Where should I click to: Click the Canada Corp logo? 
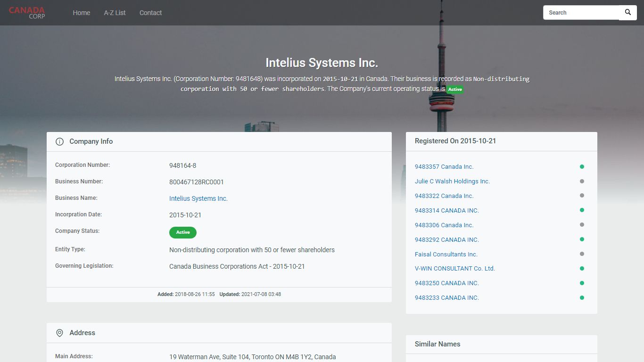[x=27, y=13]
